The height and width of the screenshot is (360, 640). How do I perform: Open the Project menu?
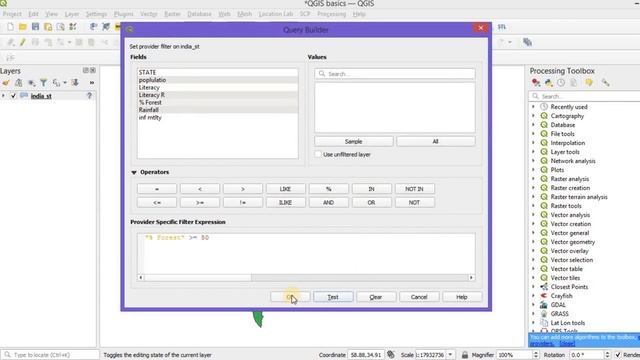pos(12,14)
